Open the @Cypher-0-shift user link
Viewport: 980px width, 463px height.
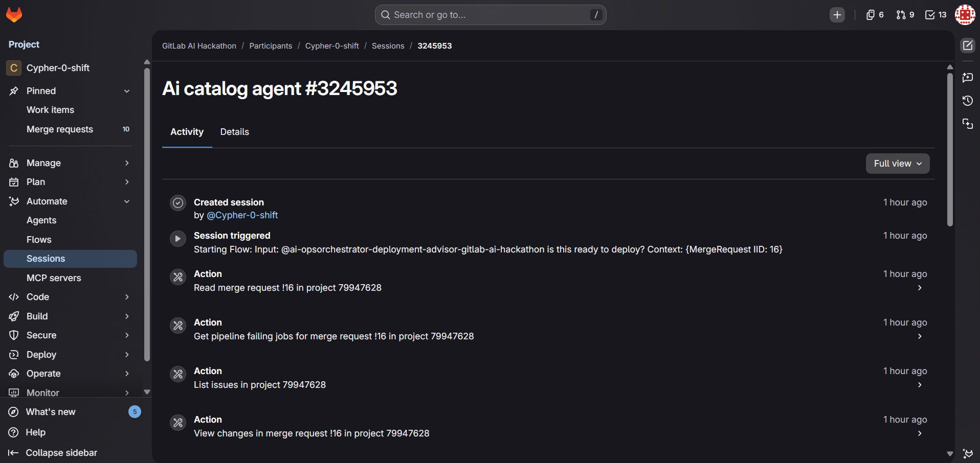pos(242,215)
